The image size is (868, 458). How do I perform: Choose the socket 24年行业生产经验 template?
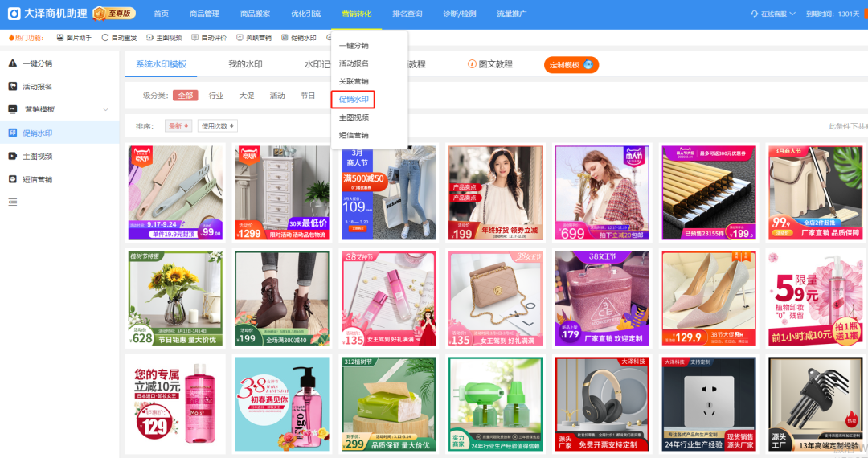(x=709, y=404)
